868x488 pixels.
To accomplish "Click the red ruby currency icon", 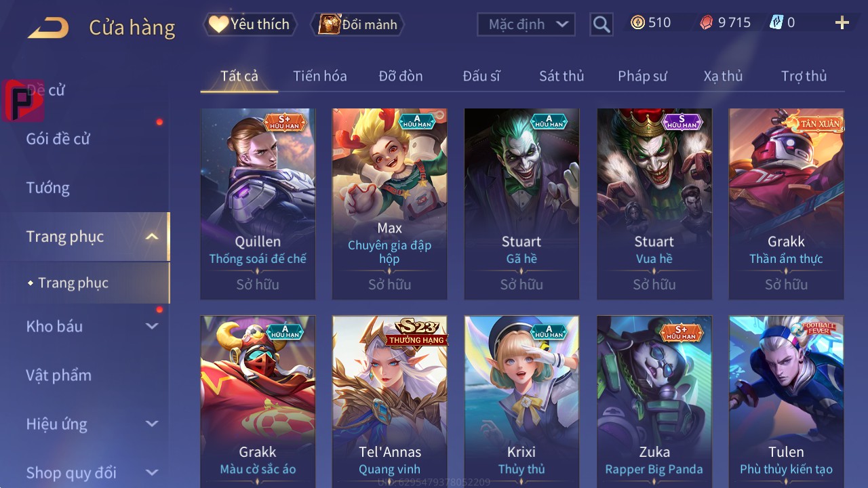I will [x=707, y=22].
